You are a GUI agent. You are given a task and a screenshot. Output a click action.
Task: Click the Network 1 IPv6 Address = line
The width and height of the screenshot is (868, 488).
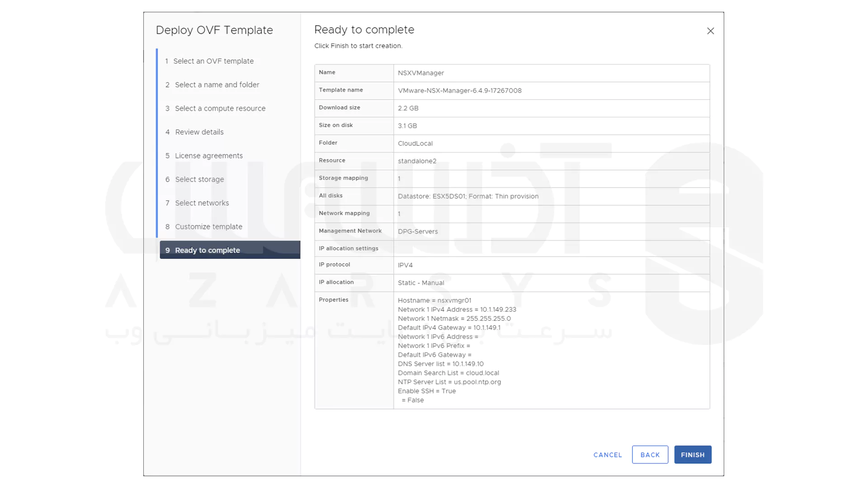[x=438, y=337]
